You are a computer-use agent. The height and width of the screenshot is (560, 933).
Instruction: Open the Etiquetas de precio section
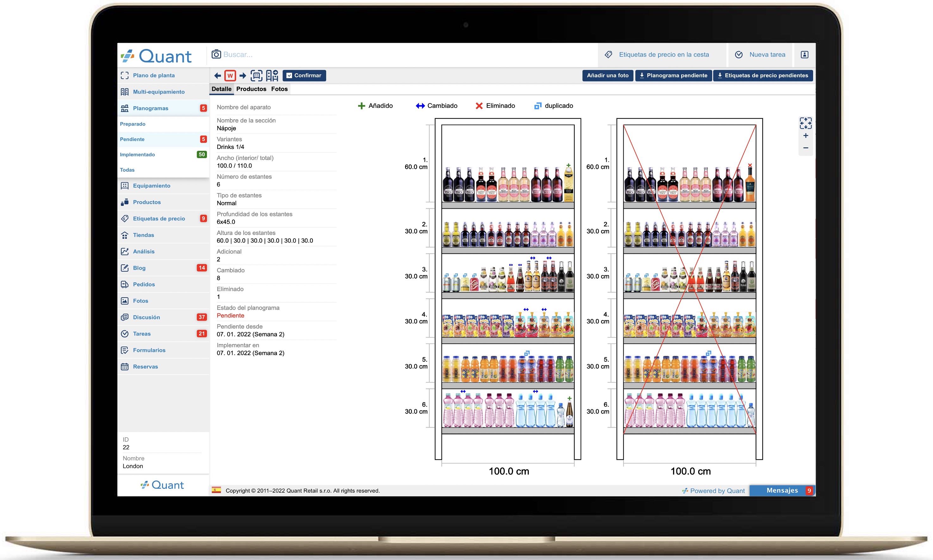pyautogui.click(x=159, y=218)
